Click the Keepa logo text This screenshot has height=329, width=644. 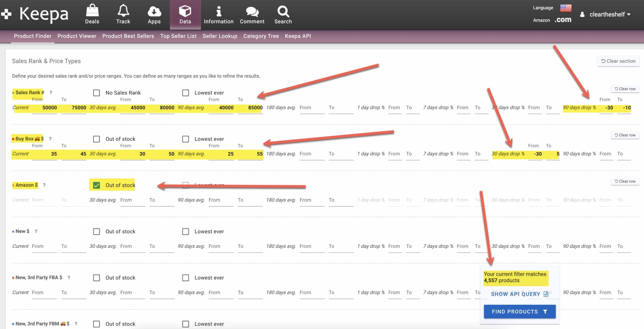[x=44, y=14]
